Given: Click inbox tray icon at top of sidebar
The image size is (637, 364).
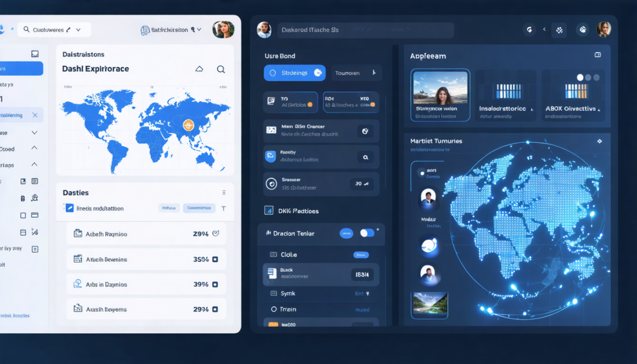Looking at the screenshot, I should [35, 54].
